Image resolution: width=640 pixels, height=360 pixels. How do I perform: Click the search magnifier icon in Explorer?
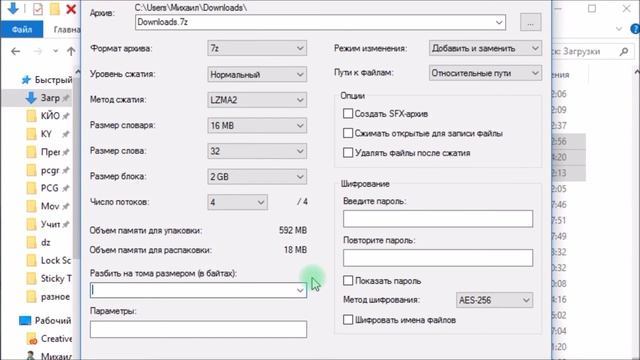pyautogui.click(x=624, y=51)
